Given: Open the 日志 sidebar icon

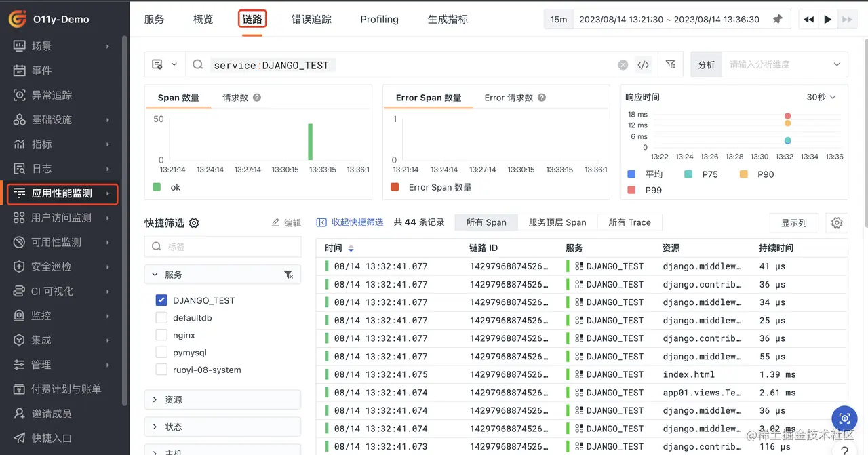Looking at the screenshot, I should click(20, 168).
